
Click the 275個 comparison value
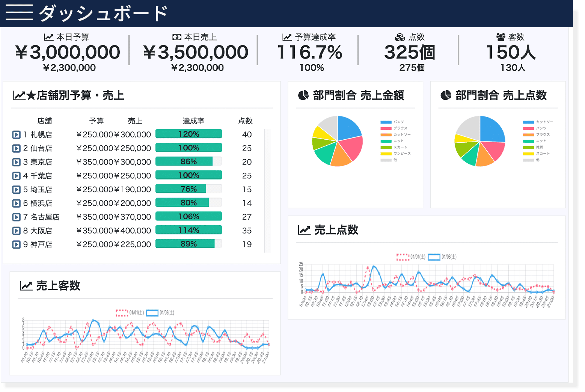coord(412,68)
